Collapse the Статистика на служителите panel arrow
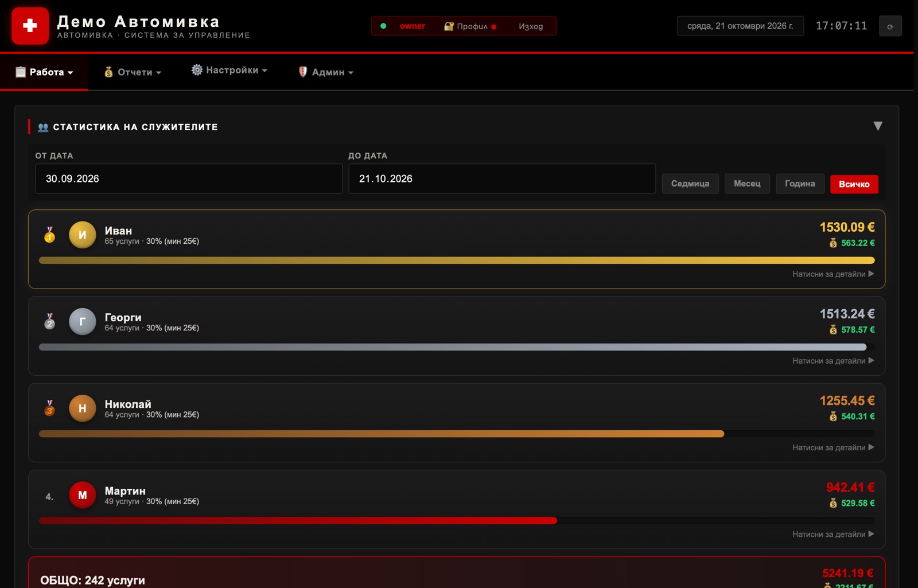Screen dimensions: 918x588 (877, 126)
